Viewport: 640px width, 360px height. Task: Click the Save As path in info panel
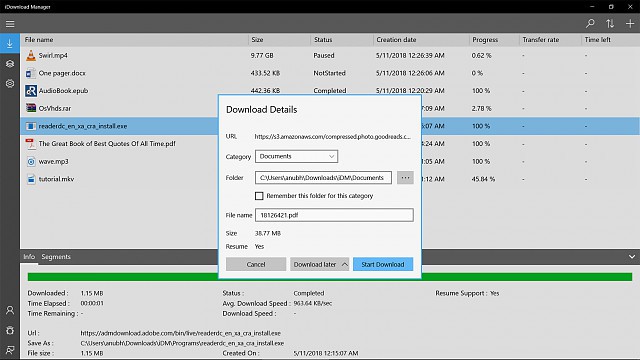click(x=182, y=344)
